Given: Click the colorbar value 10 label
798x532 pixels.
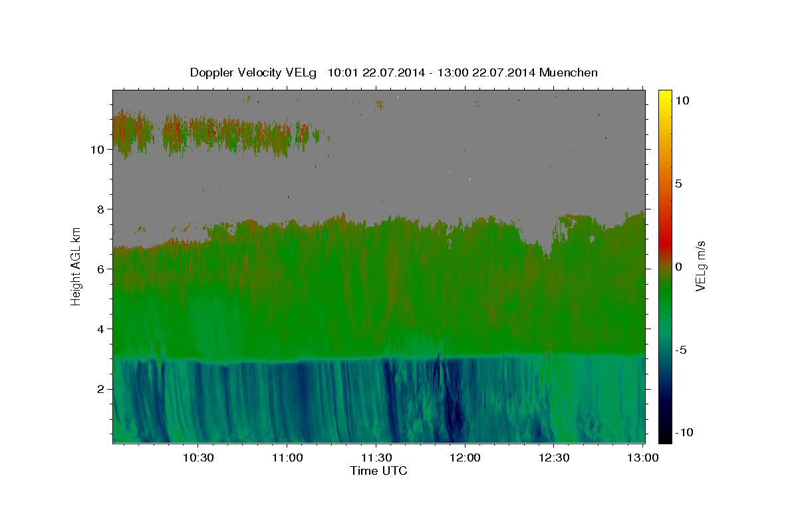Looking at the screenshot, I should pyautogui.click(x=682, y=100).
